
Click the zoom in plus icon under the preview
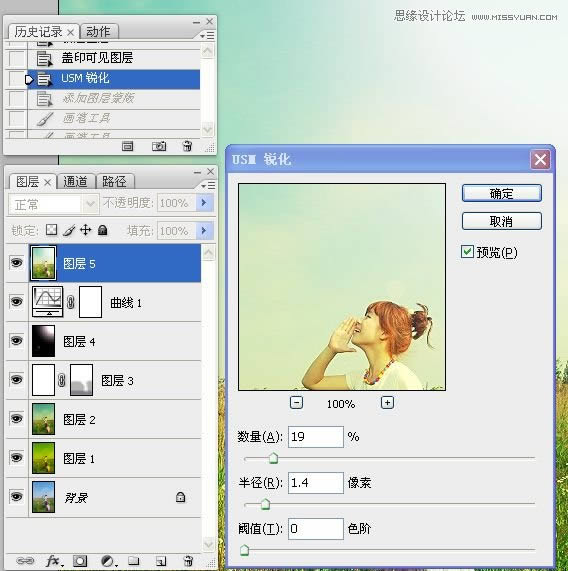coord(387,403)
